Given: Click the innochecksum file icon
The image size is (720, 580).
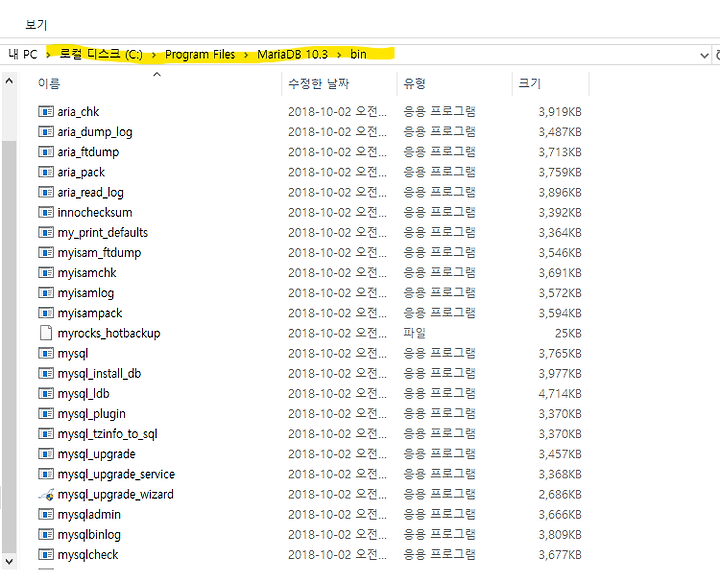Looking at the screenshot, I should point(46,212).
